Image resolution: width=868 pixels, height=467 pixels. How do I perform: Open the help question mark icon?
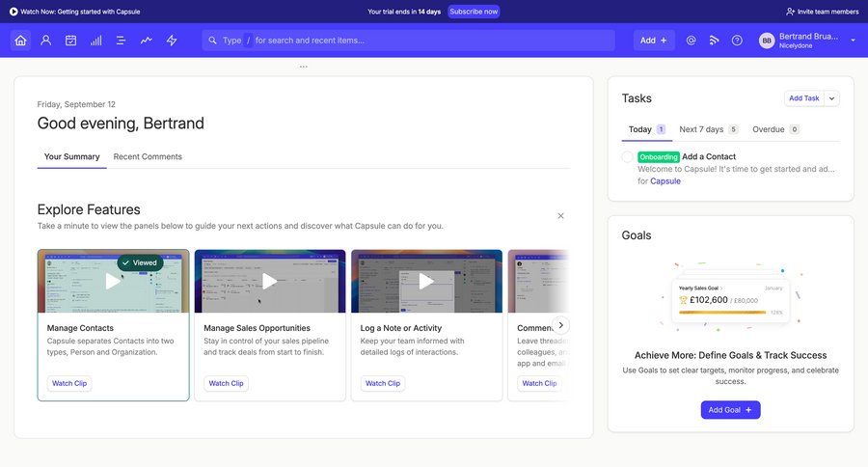click(737, 41)
